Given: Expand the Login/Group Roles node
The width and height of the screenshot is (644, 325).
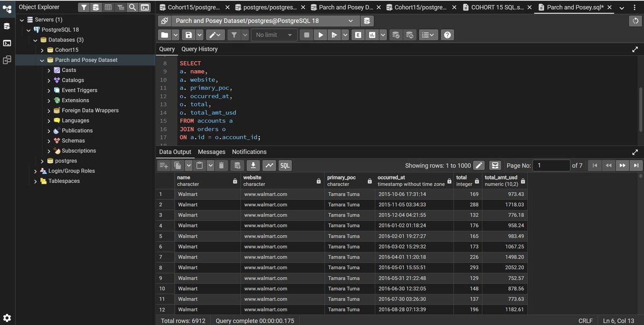Looking at the screenshot, I should point(35,171).
